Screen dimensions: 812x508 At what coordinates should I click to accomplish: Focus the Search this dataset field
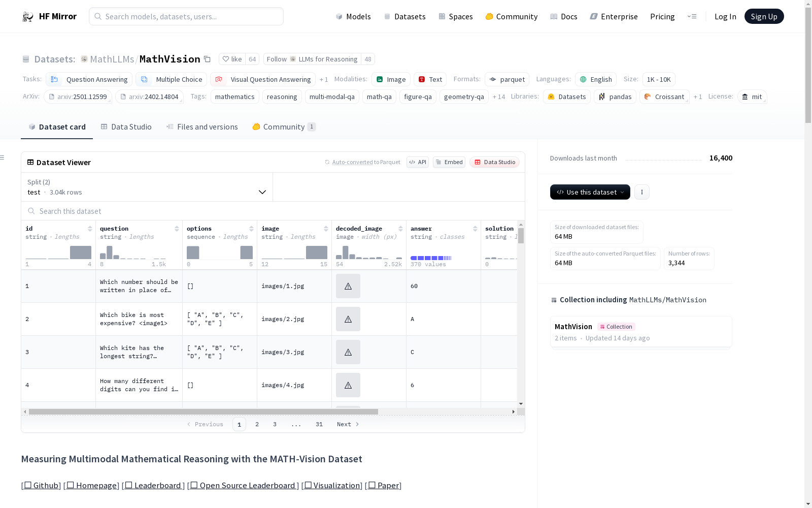273,211
